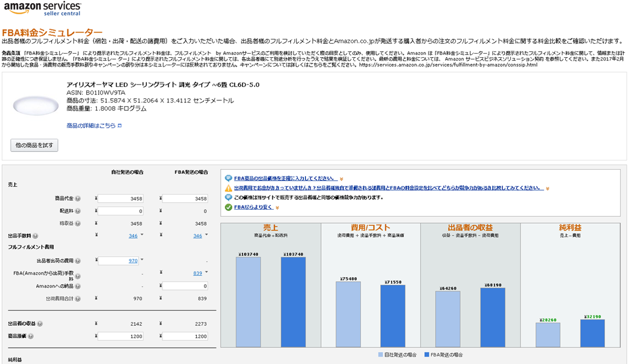Click the yellow warning icon beside 出荷費用 tip

tap(228, 188)
